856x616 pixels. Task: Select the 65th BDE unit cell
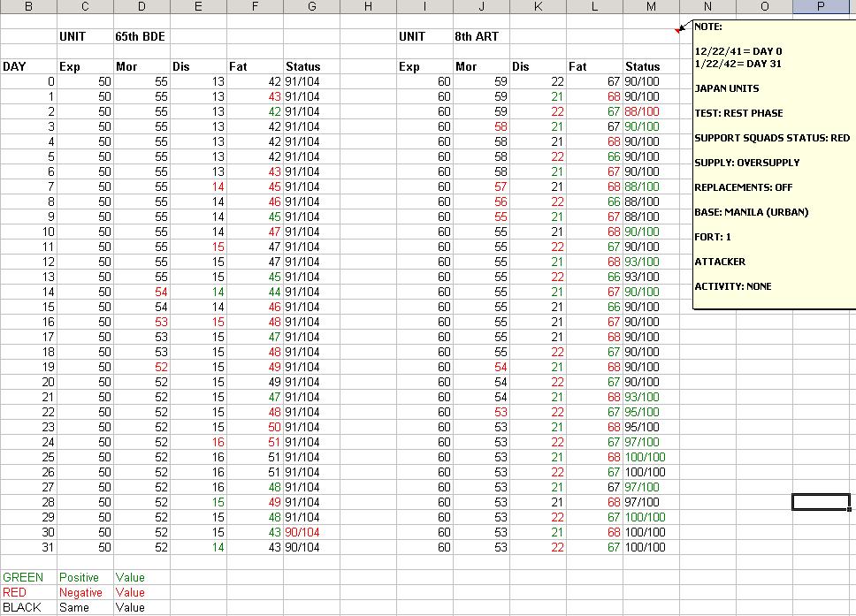(x=141, y=36)
